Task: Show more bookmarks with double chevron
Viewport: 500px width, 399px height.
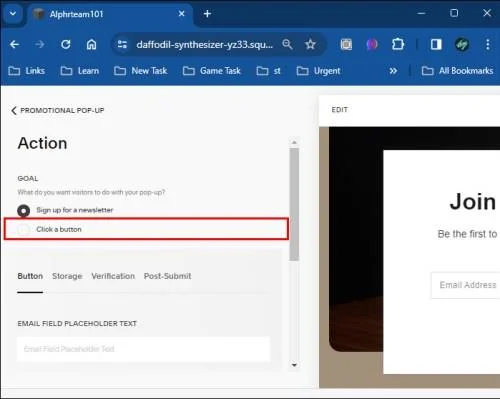Action: pyautogui.click(x=393, y=71)
